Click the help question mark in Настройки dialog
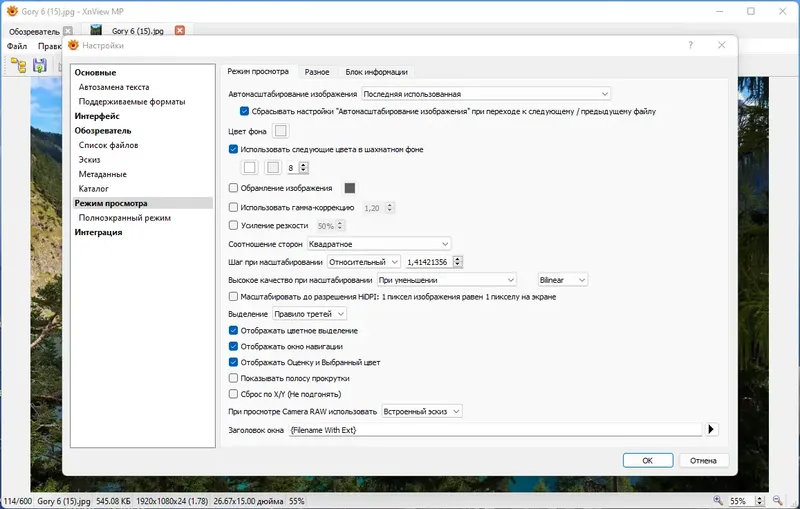800x509 pixels. pyautogui.click(x=690, y=45)
